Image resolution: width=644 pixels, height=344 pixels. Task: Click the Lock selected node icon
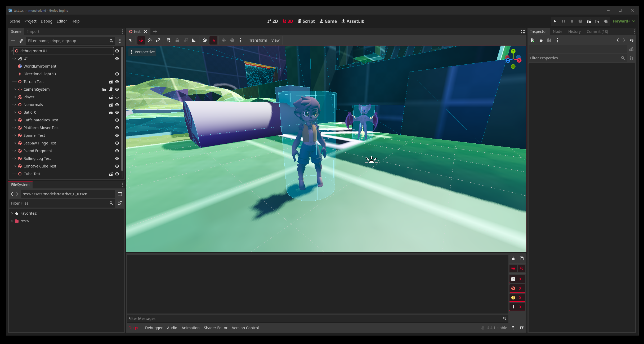[177, 40]
